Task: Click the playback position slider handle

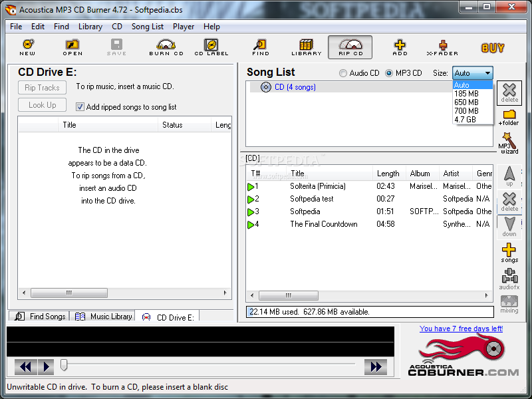Action: [x=64, y=365]
